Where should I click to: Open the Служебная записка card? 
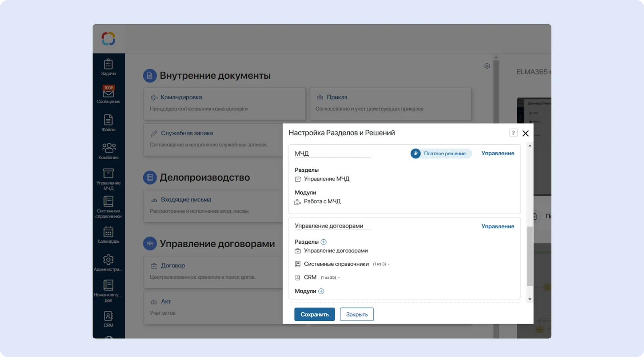click(213, 140)
